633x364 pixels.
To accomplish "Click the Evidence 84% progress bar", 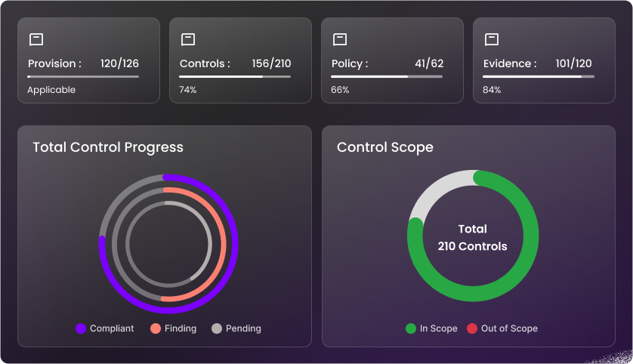I will pyautogui.click(x=539, y=76).
